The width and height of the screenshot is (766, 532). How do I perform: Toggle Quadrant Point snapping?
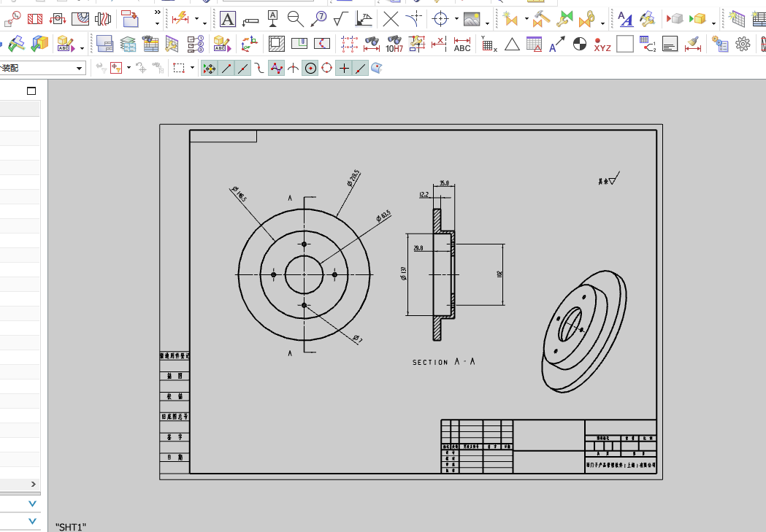pos(327,69)
